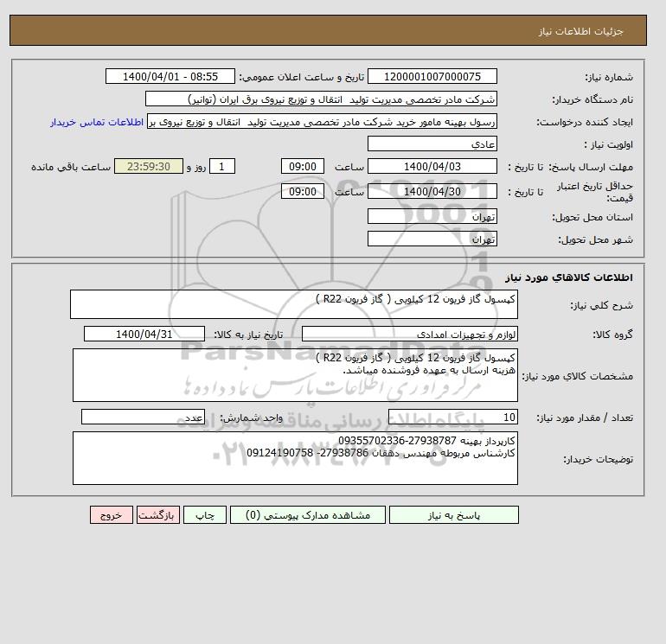The width and height of the screenshot is (666, 644).
Task: Click the خروج exit button
Action: (x=112, y=514)
